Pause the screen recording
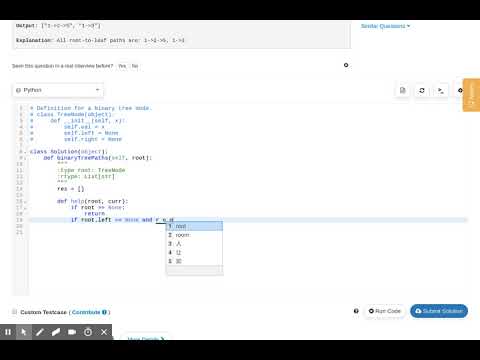The width and height of the screenshot is (480, 360). click(x=8, y=332)
